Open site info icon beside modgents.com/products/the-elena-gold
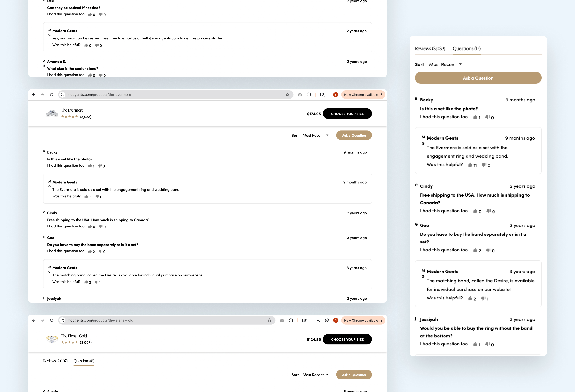The height and width of the screenshot is (392, 575). [62, 320]
